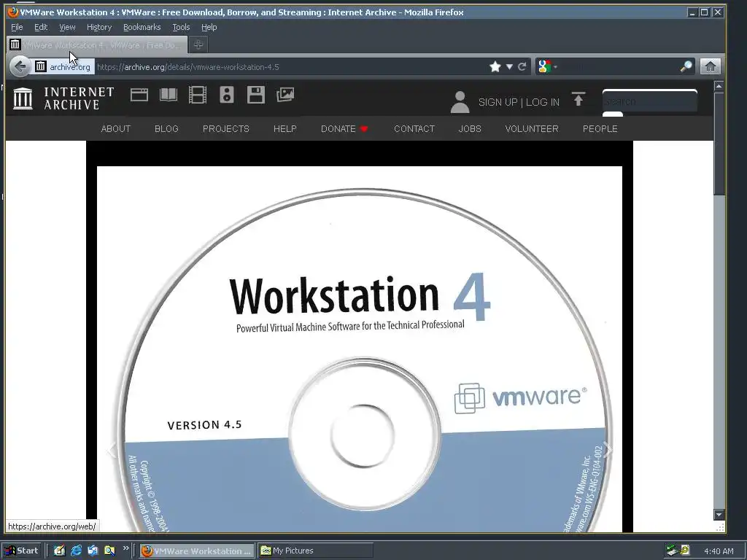Open the Video film strip icon
The height and width of the screenshot is (560, 747).
(197, 95)
